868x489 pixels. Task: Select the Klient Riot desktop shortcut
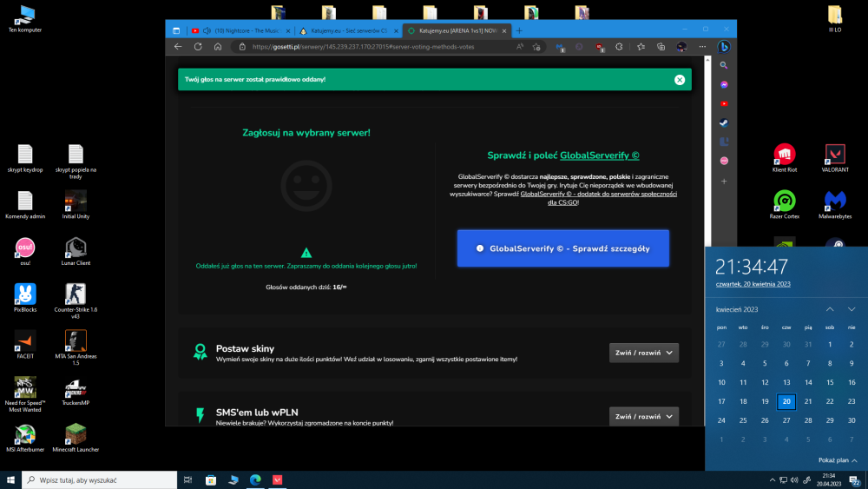click(x=785, y=158)
